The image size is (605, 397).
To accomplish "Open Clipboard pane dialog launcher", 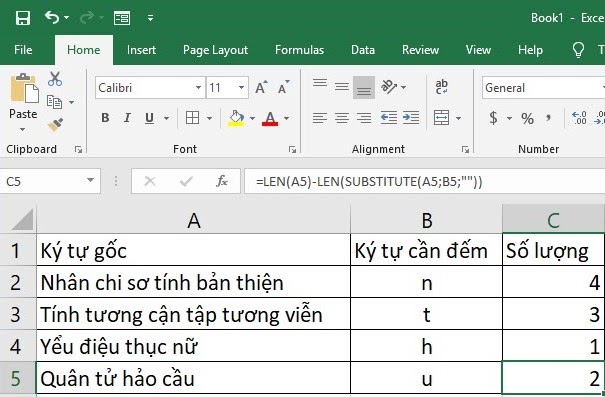I will coord(78,149).
